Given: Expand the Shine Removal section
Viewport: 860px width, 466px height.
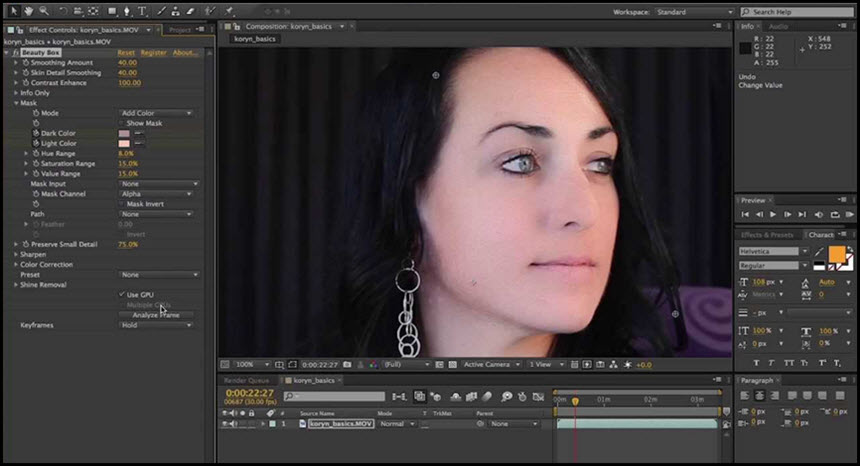Looking at the screenshot, I should pyautogui.click(x=15, y=285).
